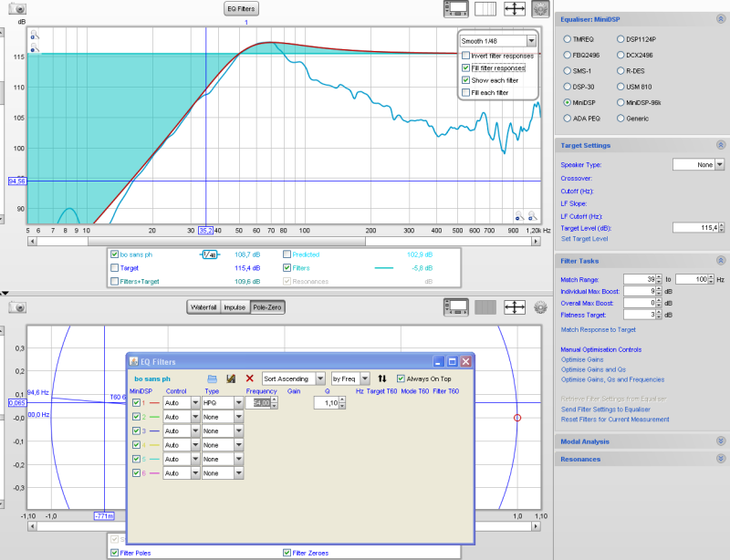The width and height of the screenshot is (730, 560).
Task: Increase Individual Max Boost stepper value
Action: [x=659, y=289]
